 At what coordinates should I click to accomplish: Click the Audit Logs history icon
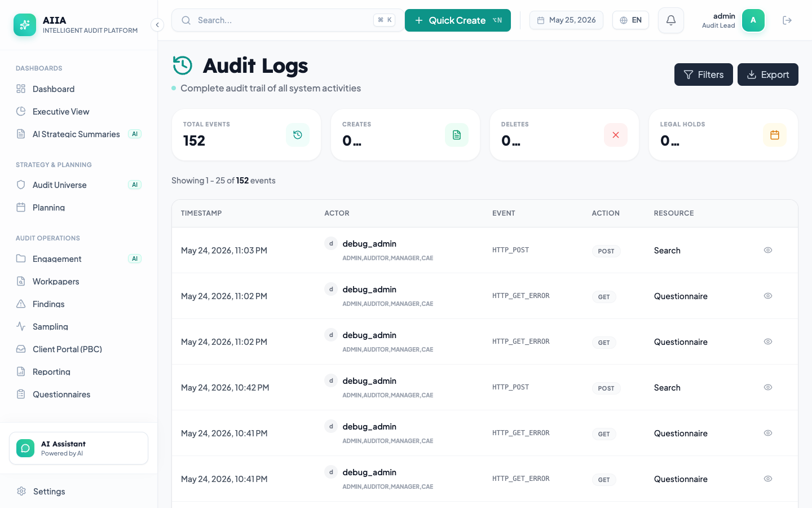(183, 65)
